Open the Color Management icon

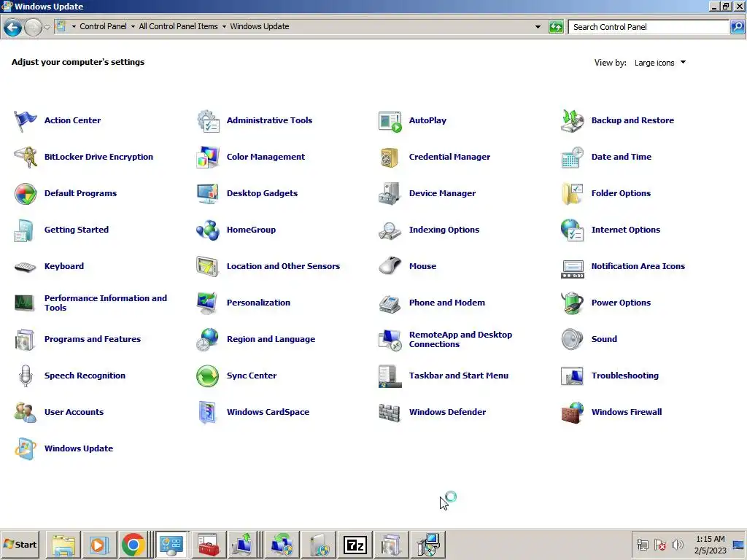click(x=208, y=157)
